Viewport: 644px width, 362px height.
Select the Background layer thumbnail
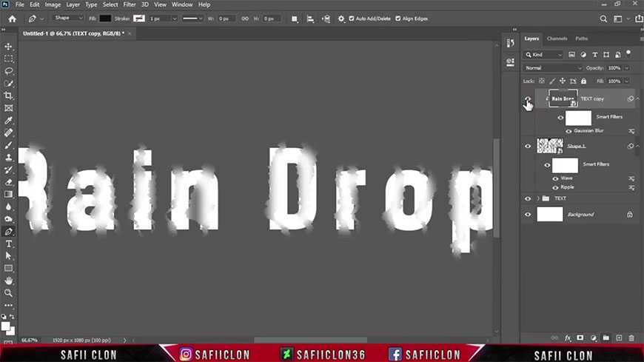point(550,215)
